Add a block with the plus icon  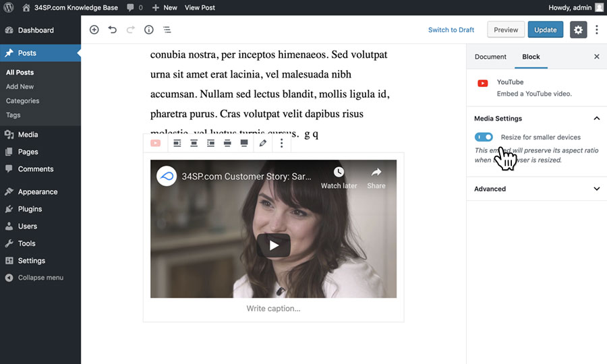tap(94, 30)
